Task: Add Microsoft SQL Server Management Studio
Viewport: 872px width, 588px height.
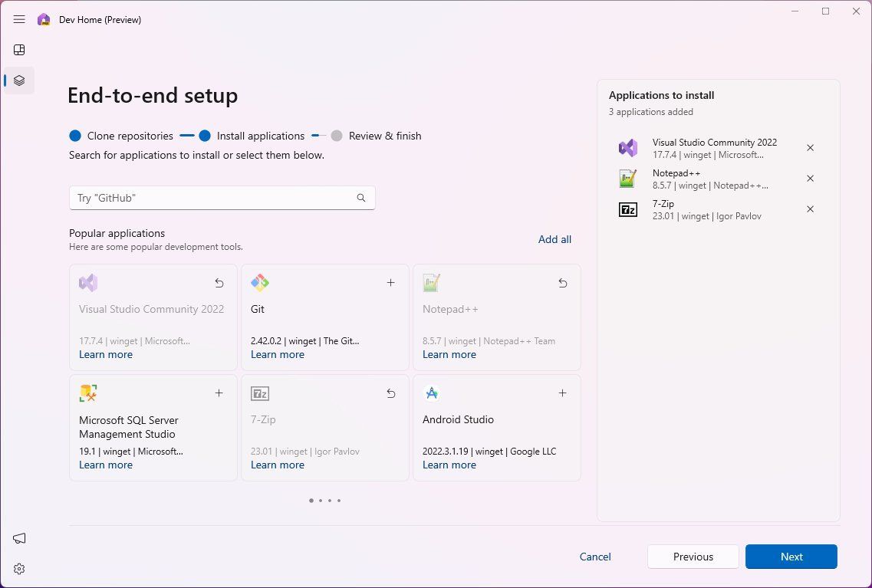Action: [219, 393]
